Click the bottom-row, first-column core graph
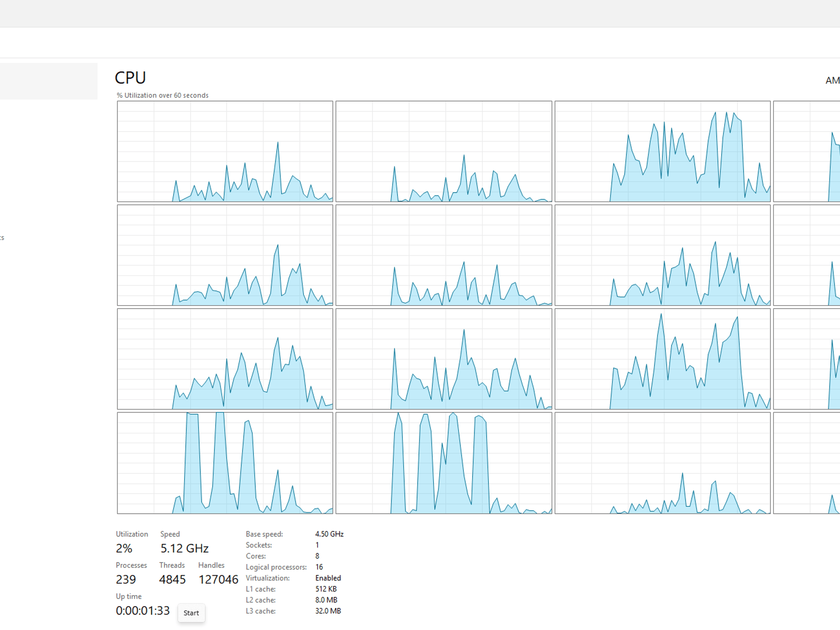Viewport: 840px width, 630px height. (x=225, y=463)
